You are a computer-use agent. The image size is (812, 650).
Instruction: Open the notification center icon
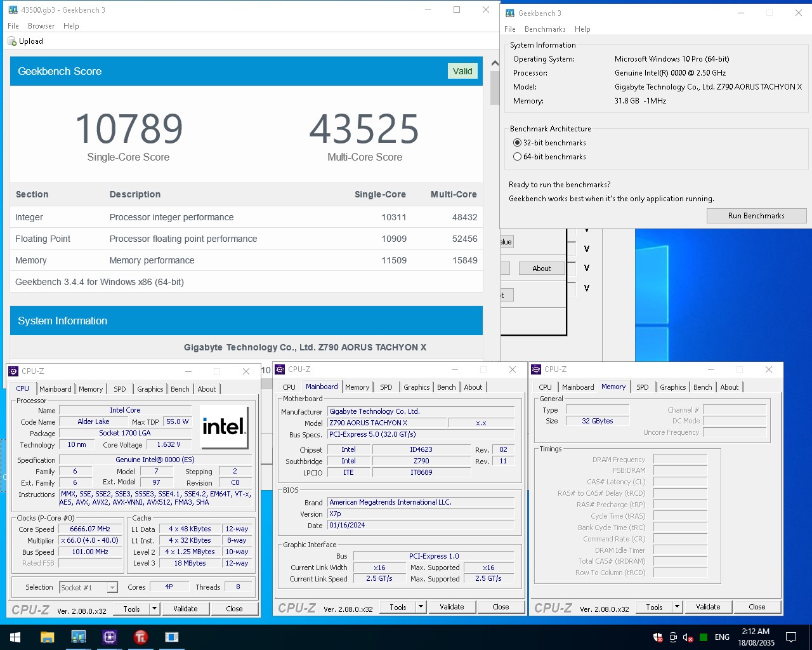coord(791,637)
